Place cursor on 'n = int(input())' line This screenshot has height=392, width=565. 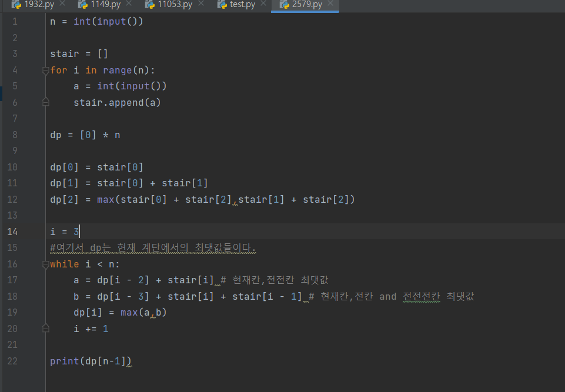[x=96, y=22]
